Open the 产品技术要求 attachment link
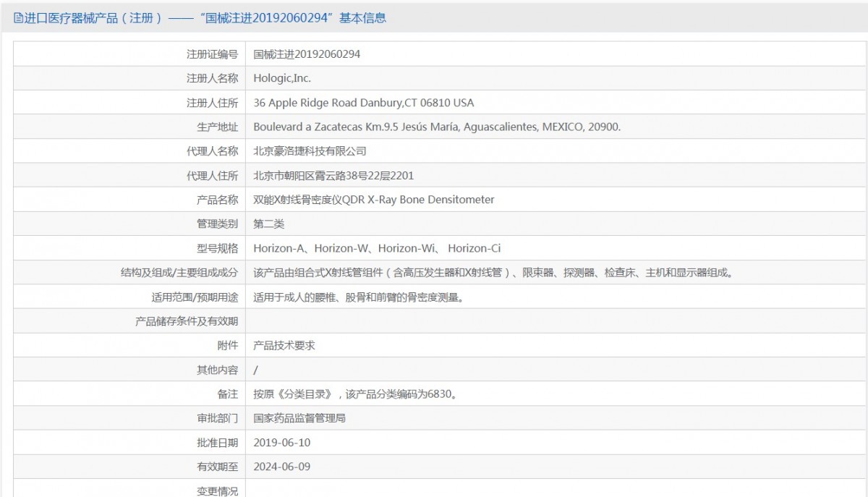Screen dimensions: 868x497 (x=284, y=345)
